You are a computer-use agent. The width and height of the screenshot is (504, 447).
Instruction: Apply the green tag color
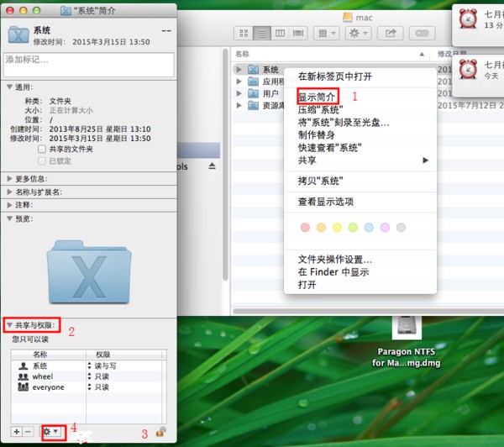point(353,228)
